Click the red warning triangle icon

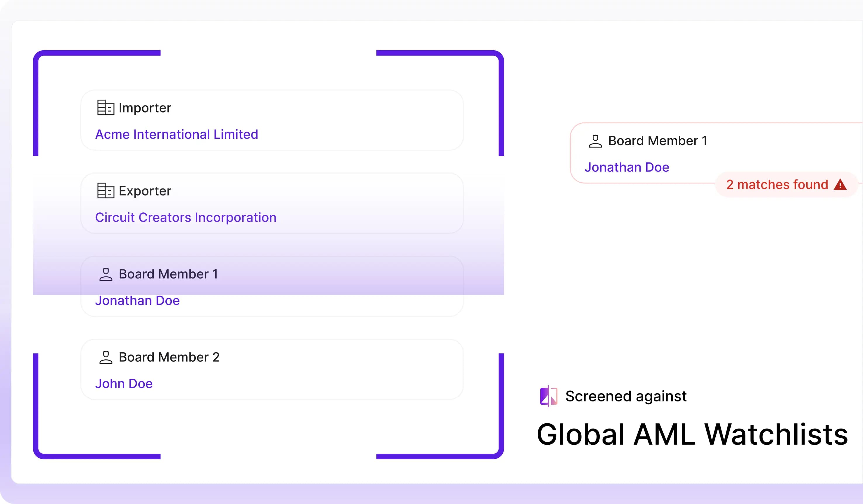(840, 185)
